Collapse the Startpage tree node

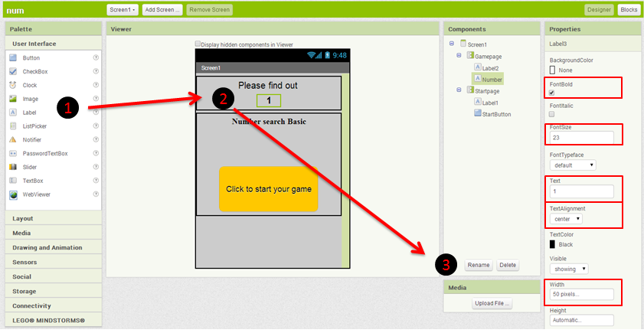click(x=459, y=90)
